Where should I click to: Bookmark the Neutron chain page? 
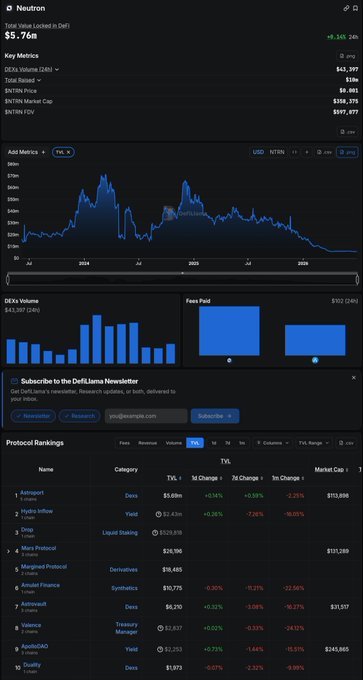pyautogui.click(x=355, y=8)
